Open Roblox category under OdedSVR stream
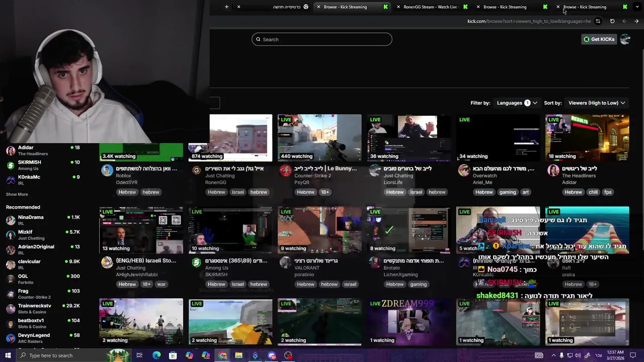 [x=123, y=175]
